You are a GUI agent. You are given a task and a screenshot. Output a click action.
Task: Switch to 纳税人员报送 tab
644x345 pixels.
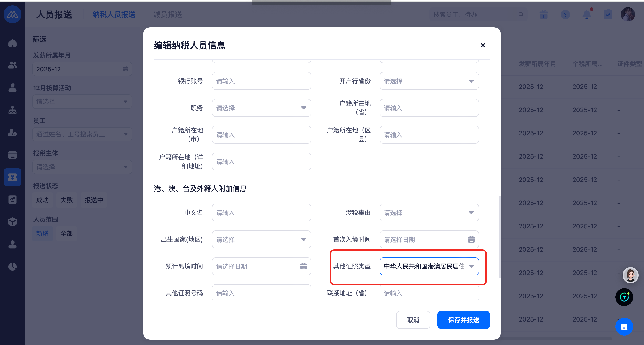(114, 15)
